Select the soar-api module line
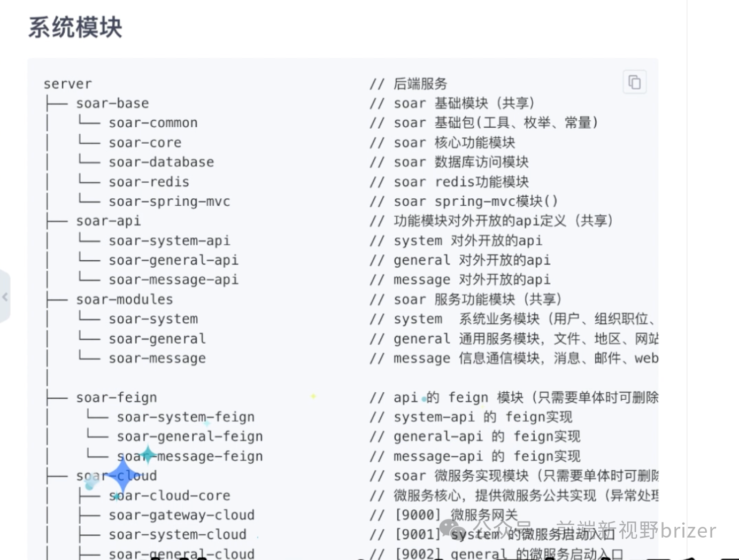This screenshot has width=739, height=560. click(108, 220)
